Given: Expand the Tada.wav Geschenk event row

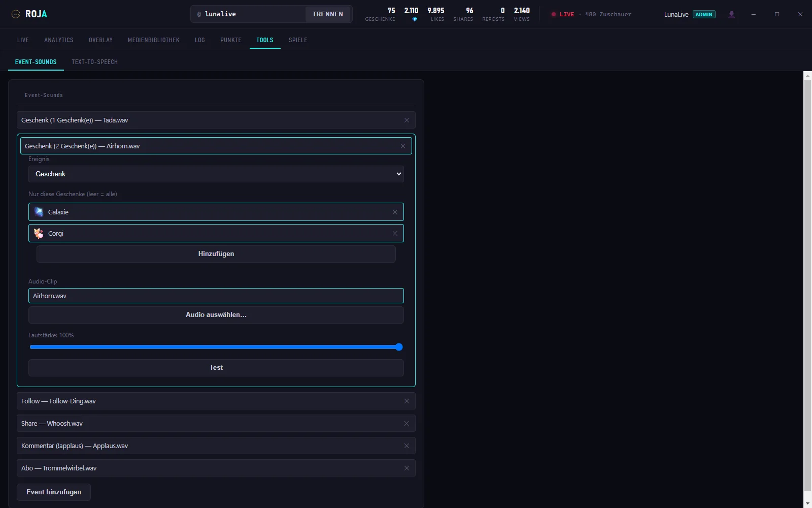Looking at the screenshot, I should (216, 120).
